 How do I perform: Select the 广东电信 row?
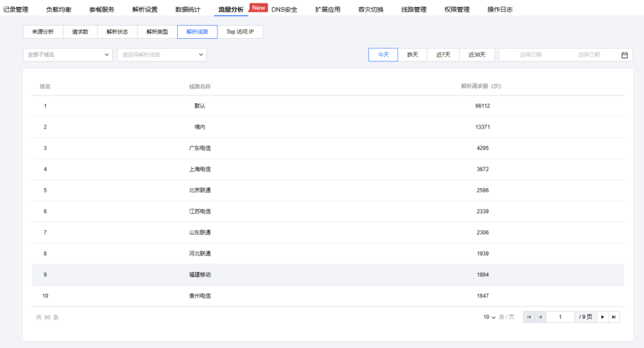click(x=328, y=148)
